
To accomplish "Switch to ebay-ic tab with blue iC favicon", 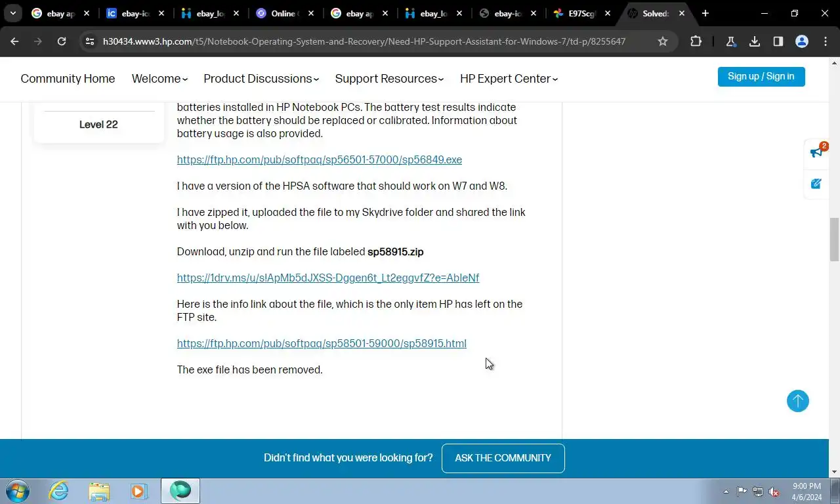I will point(135,13).
